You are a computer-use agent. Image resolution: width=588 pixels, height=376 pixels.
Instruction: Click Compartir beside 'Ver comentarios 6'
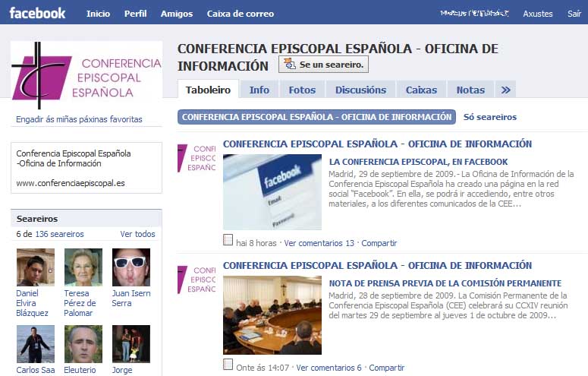387,368
